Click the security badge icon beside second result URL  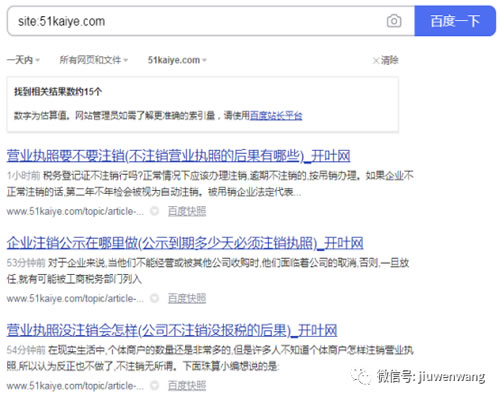point(154,298)
